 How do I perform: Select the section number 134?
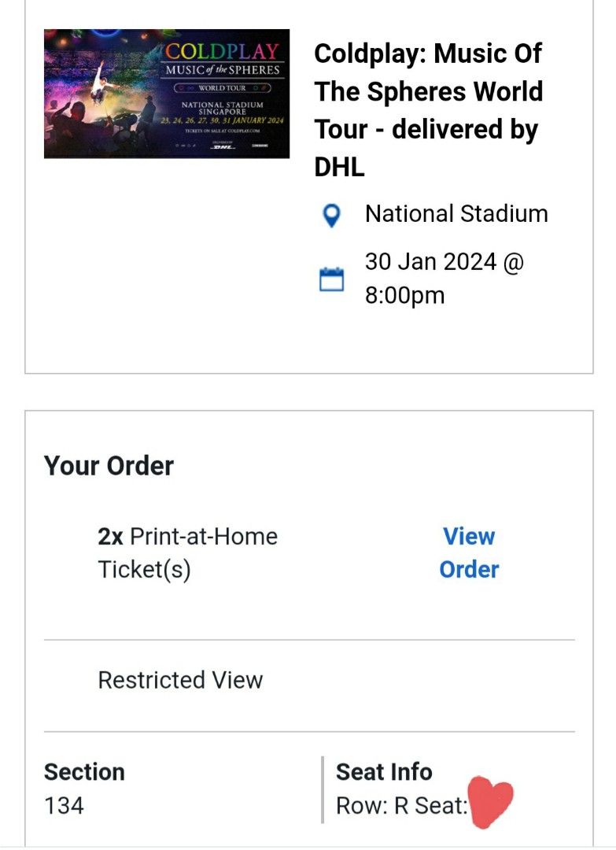pos(64,806)
